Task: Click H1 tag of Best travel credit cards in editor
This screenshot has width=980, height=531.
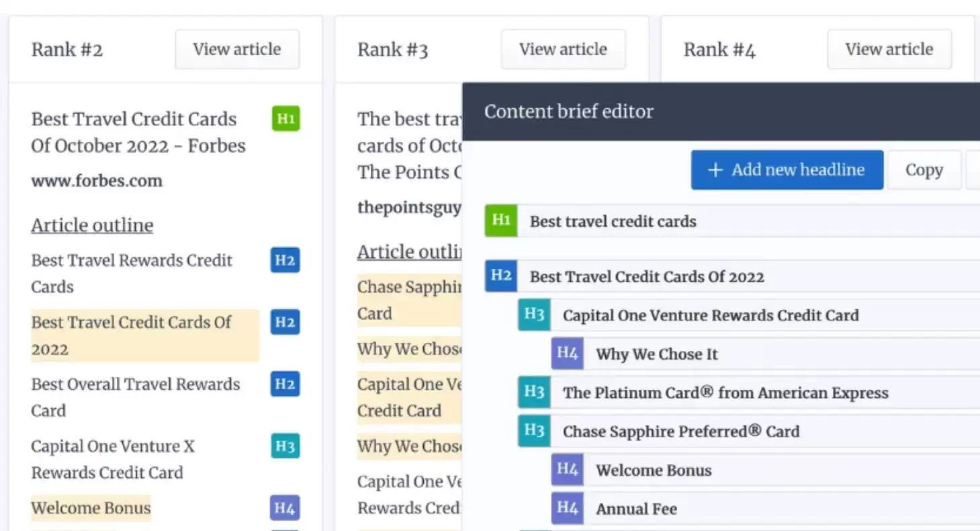Action: (x=501, y=221)
